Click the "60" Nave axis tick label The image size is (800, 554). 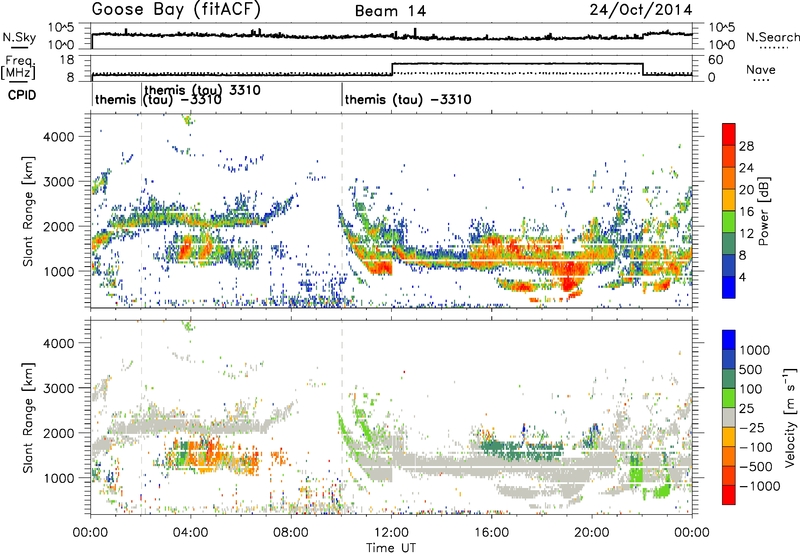tap(716, 60)
